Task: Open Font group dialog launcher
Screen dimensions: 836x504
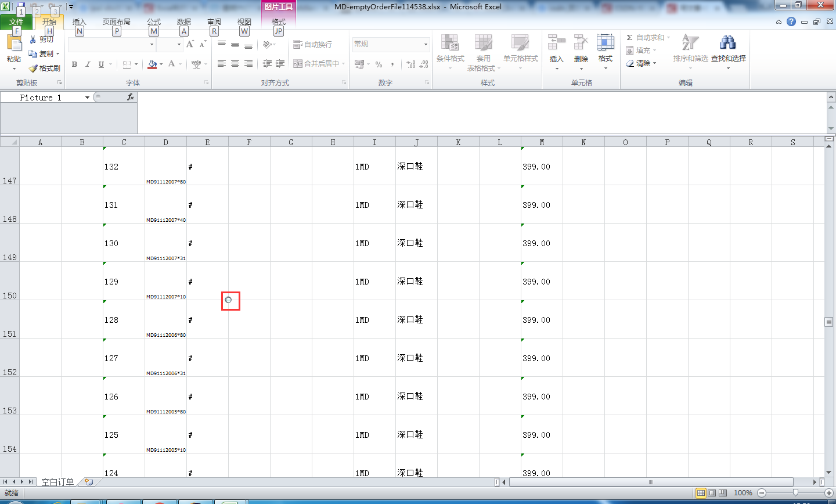Action: pyautogui.click(x=206, y=83)
